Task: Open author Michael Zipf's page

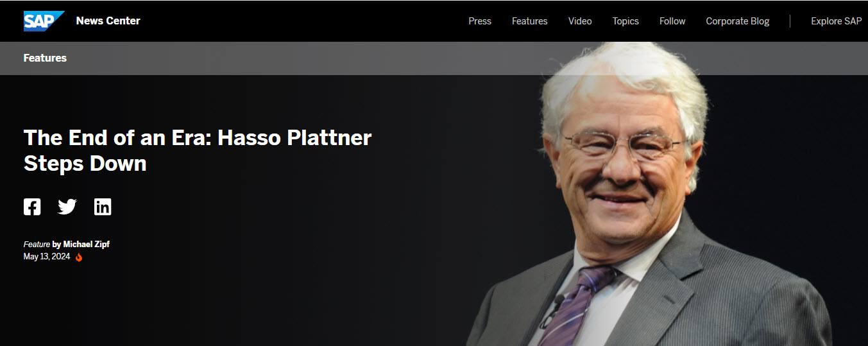Action: pos(86,244)
